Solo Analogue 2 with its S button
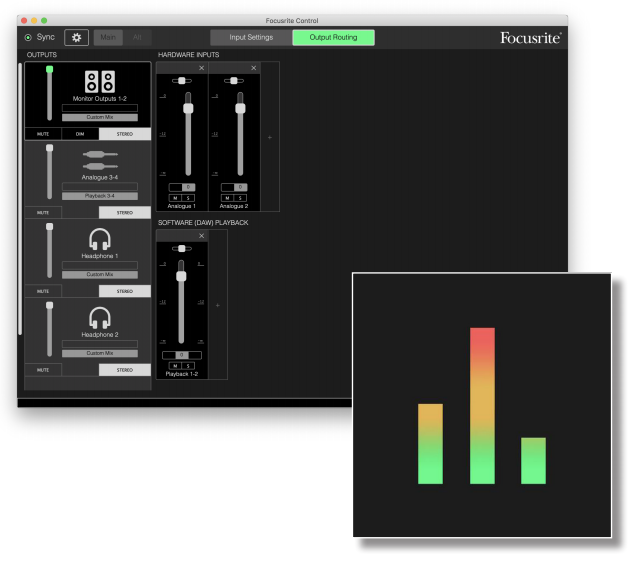641x573 pixels. [x=240, y=198]
